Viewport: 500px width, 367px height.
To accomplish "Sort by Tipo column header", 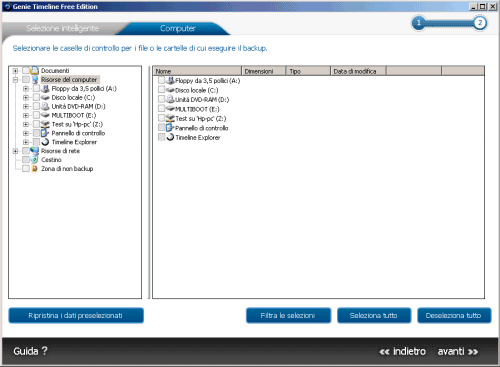I will pyautogui.click(x=308, y=71).
